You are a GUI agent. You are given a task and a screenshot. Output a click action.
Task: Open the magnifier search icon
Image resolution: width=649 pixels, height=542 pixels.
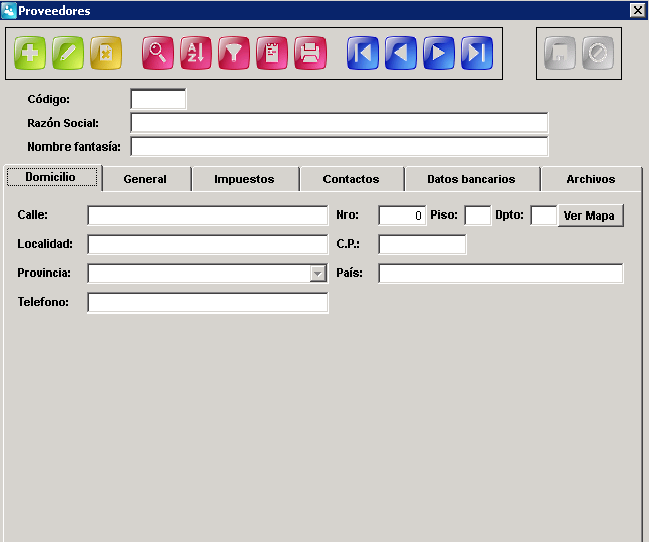coord(158,53)
